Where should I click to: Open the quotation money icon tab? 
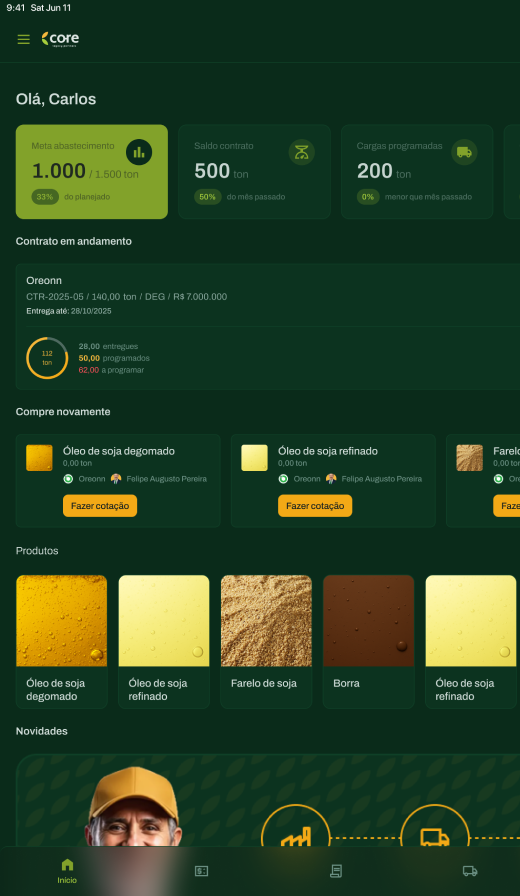pyautogui.click(x=201, y=871)
